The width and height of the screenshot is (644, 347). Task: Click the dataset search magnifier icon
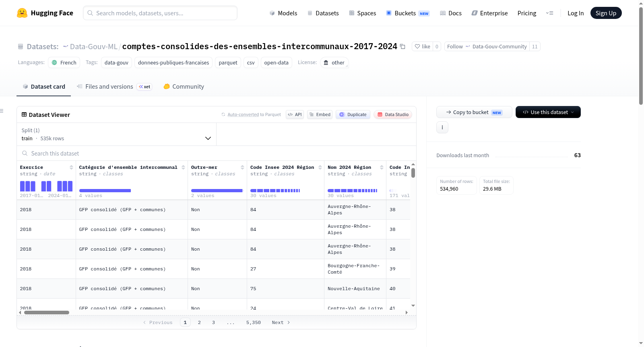pyautogui.click(x=25, y=153)
